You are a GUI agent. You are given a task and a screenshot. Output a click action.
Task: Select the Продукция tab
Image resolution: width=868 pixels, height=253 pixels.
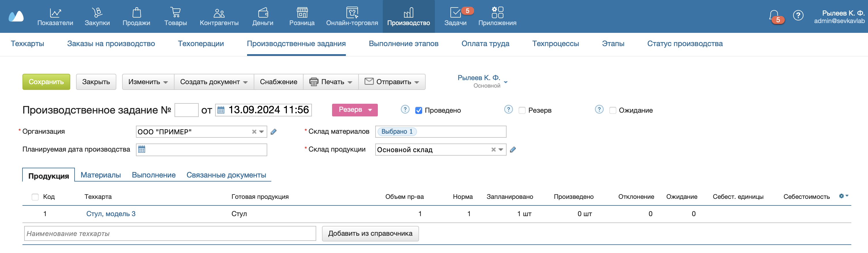[x=48, y=176]
